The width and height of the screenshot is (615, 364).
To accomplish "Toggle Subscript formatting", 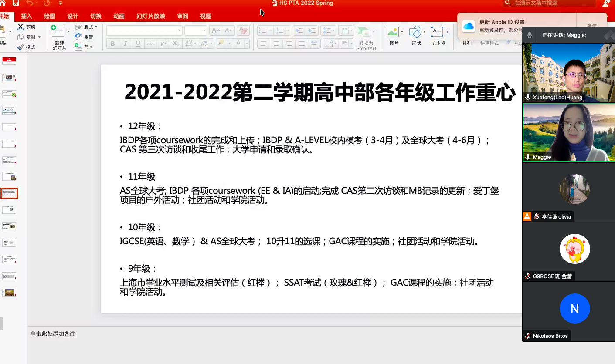I will [x=176, y=44].
